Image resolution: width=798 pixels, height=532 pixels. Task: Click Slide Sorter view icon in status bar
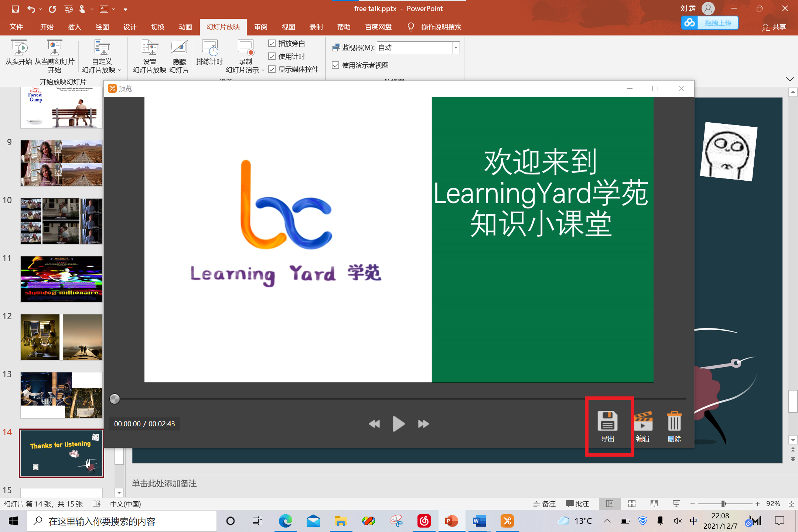632,504
